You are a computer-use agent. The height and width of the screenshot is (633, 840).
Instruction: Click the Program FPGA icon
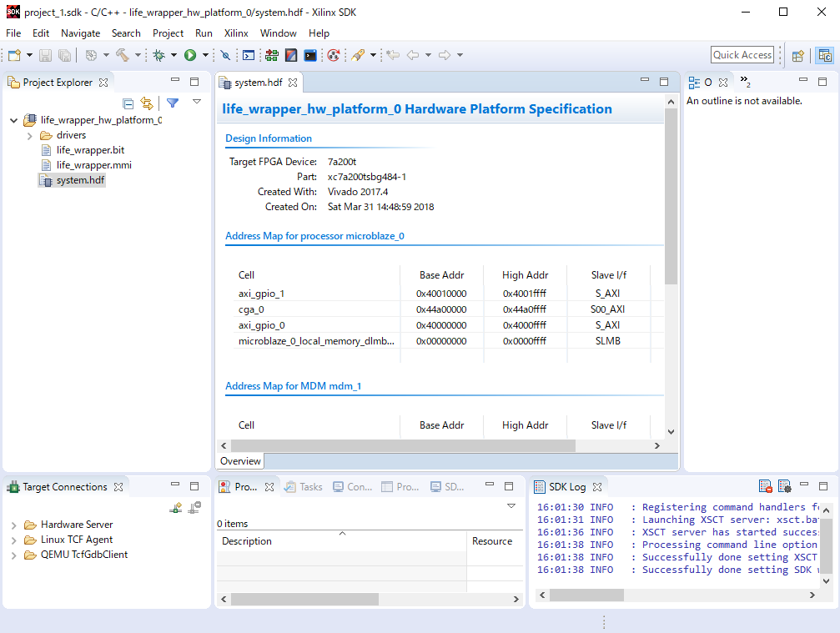pyautogui.click(x=272, y=55)
